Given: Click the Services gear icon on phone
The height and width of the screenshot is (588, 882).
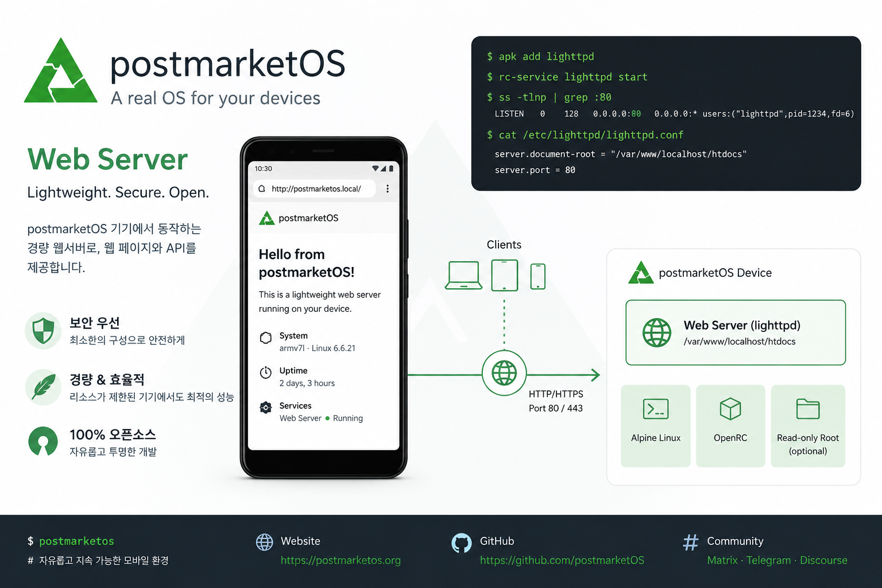Looking at the screenshot, I should [265, 408].
